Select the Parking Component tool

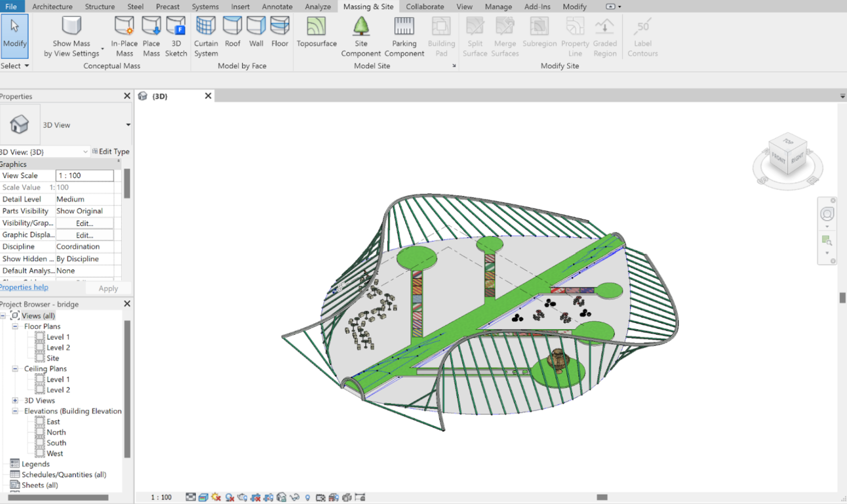[404, 37]
